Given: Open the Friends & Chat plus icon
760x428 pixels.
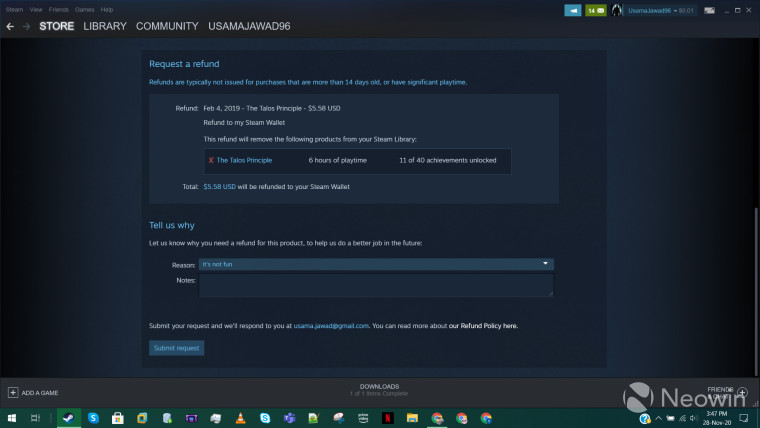Looking at the screenshot, I should click(x=742, y=392).
